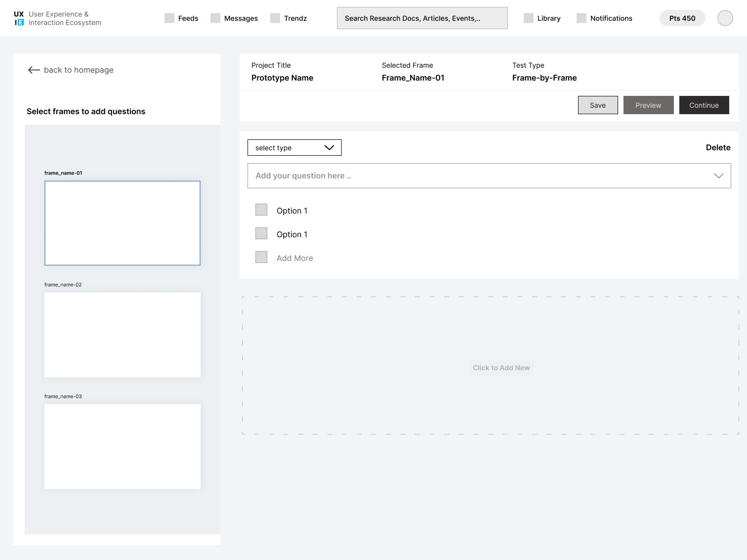Click the search research docs field
Screen dimensions: 747x560
(x=422, y=18)
